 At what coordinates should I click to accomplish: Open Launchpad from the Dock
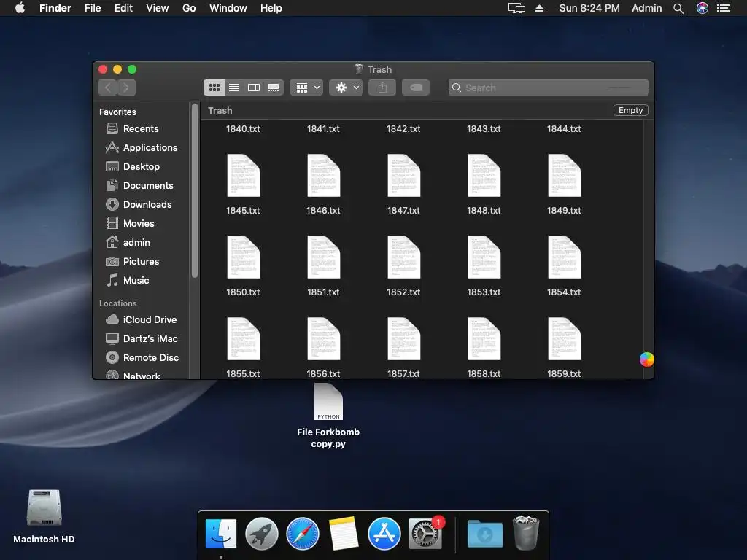pyautogui.click(x=262, y=533)
